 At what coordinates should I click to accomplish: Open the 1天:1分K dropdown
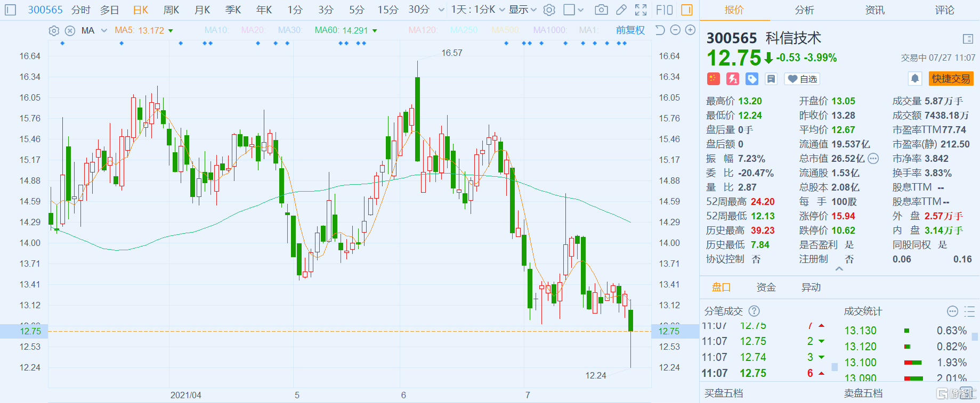click(x=478, y=10)
